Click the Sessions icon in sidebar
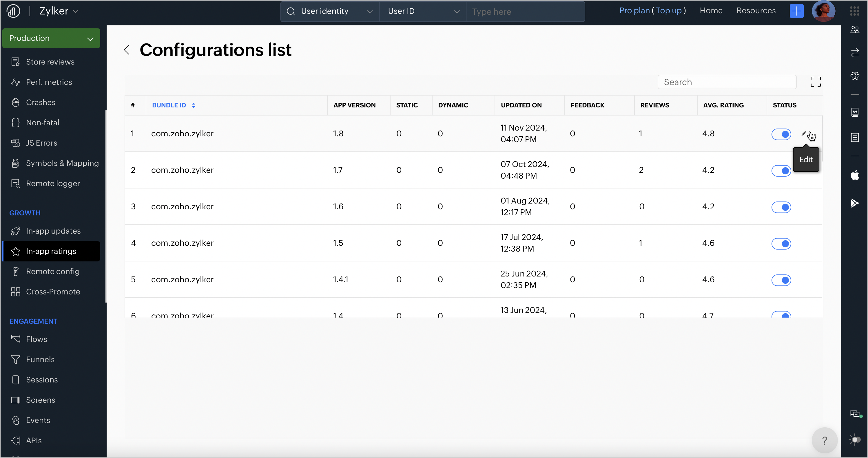Image resolution: width=868 pixels, height=458 pixels. point(16,380)
